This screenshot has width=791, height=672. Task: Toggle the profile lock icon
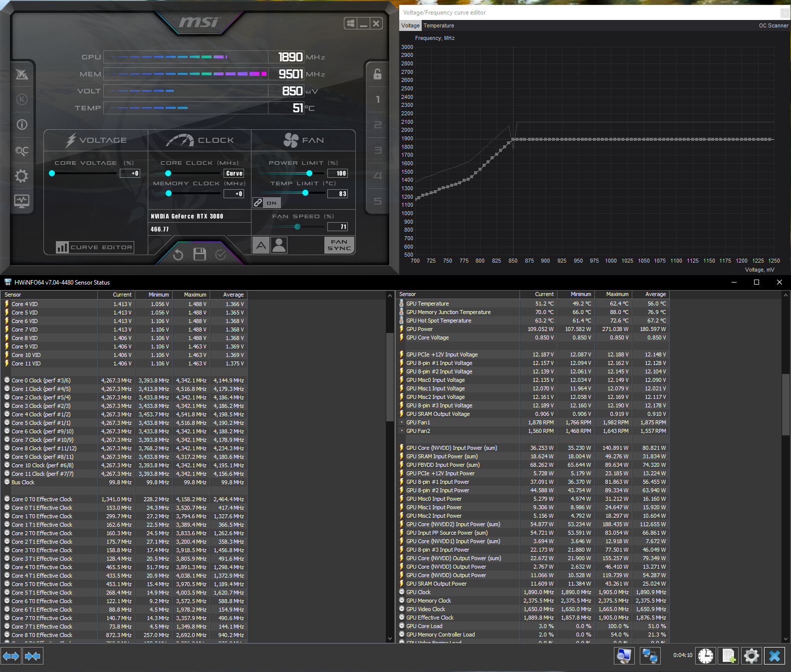(x=377, y=74)
